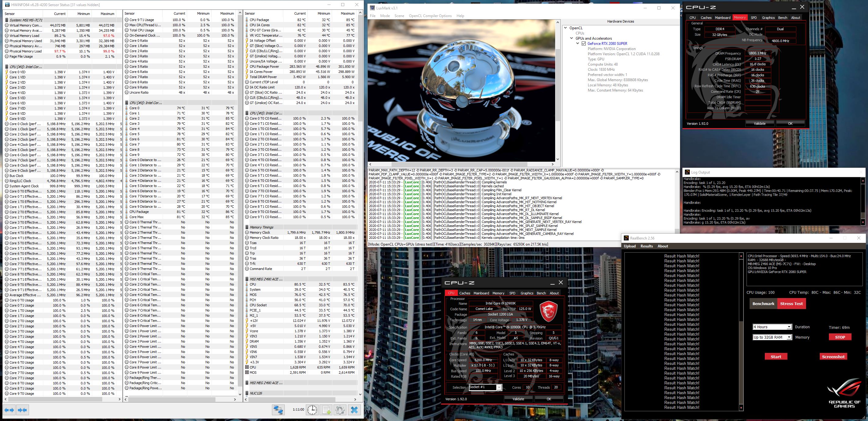Screen dimensions: 868x421
Task: Open RealBench Upload menu
Action: [630, 246]
